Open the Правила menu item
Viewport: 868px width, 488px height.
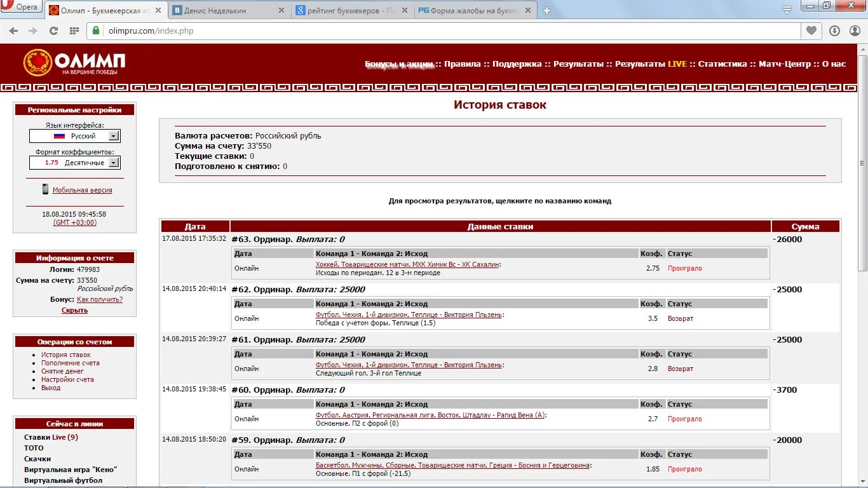tap(462, 64)
